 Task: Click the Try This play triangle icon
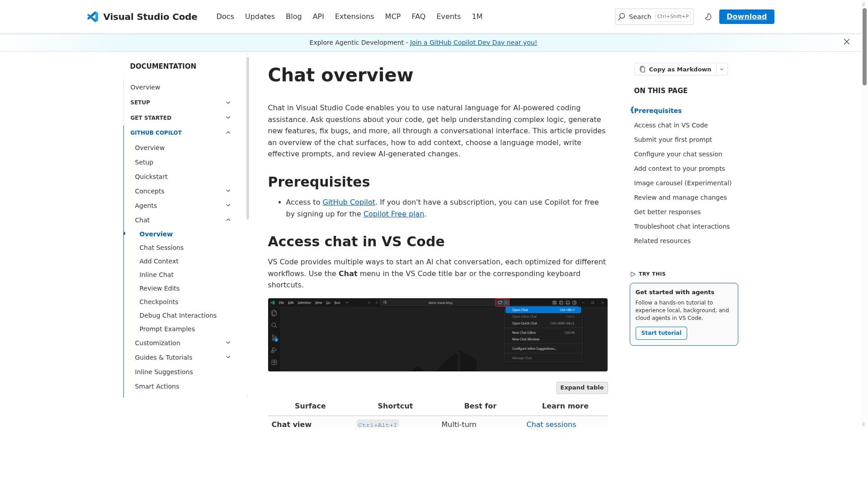coord(633,274)
